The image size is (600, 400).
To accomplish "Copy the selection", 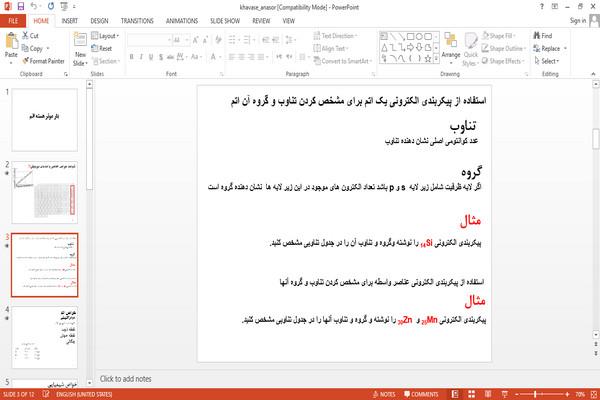I will pos(32,48).
